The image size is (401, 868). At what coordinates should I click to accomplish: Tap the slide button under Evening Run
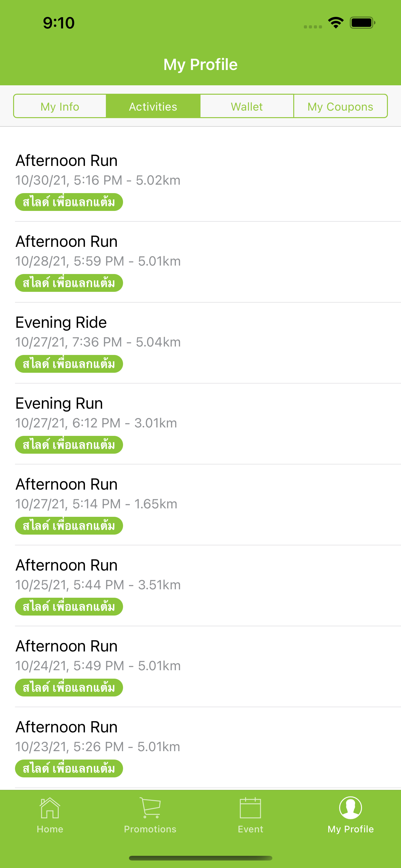(69, 444)
